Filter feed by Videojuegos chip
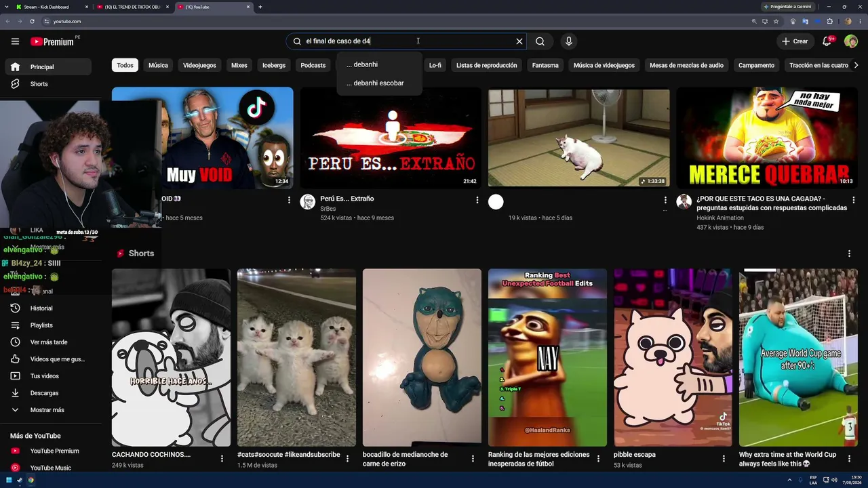 point(199,65)
